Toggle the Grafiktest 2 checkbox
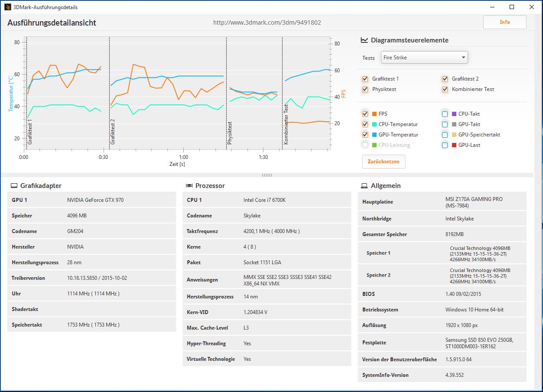The height and width of the screenshot is (392, 543). pyautogui.click(x=445, y=79)
